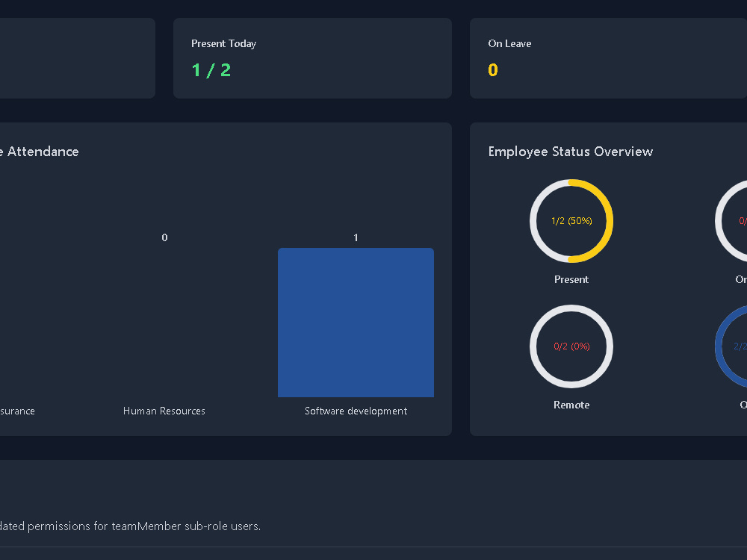Screen dimensions: 747x560
Task: Click the On Leave card label
Action: (x=509, y=43)
